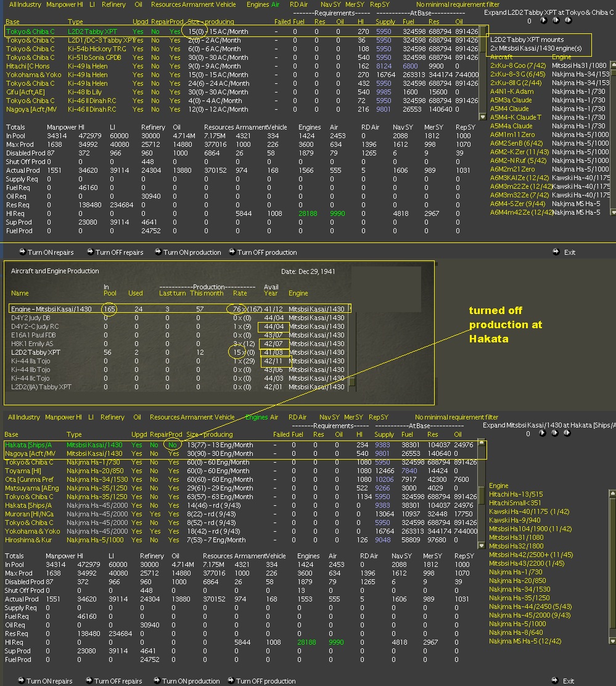Click arrow icon beside Turn OFF repairs, top screen
Image resolution: width=616 pixels, height=686 pixels.
click(x=90, y=252)
